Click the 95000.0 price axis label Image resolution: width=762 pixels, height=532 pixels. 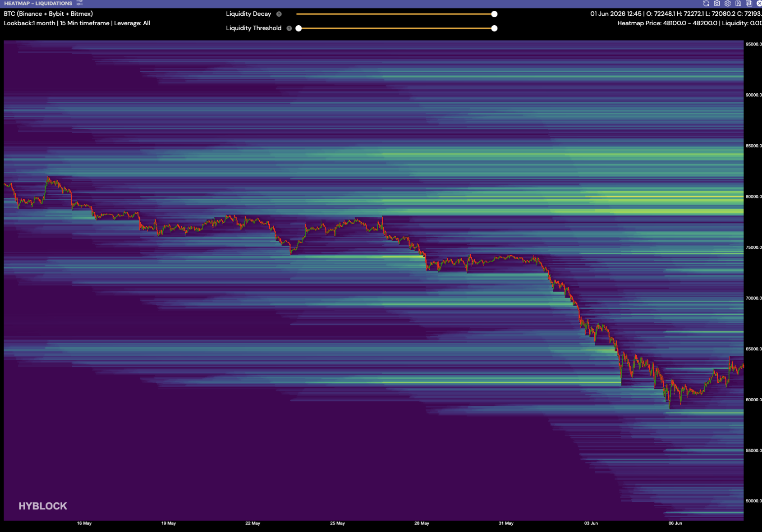point(753,44)
